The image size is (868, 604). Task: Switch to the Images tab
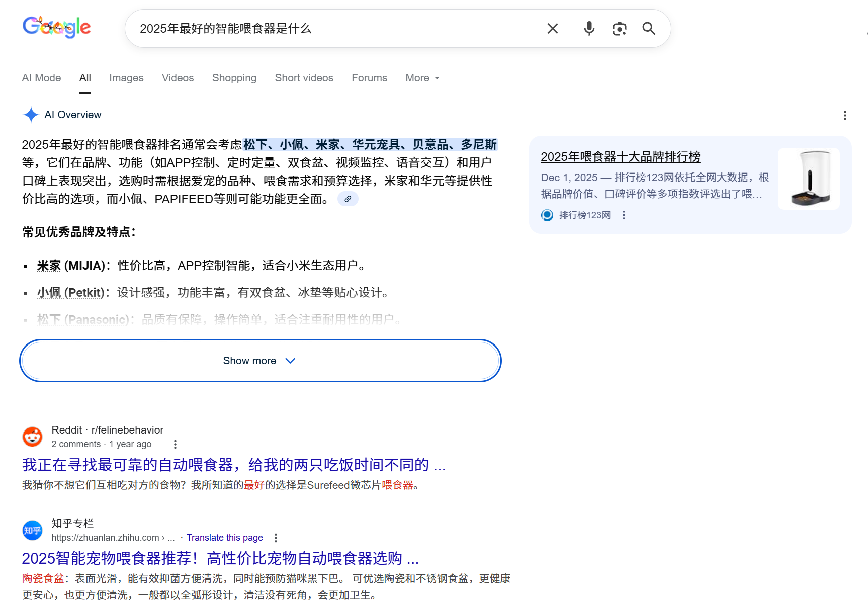click(126, 78)
